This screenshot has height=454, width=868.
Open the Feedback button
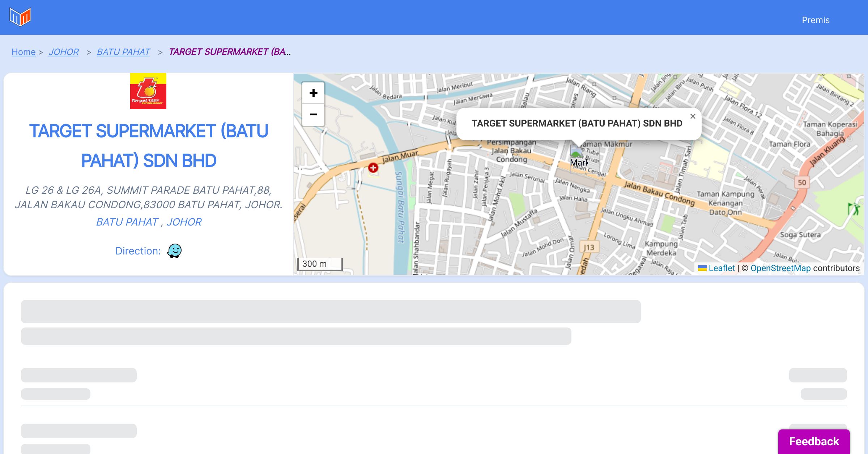814,441
